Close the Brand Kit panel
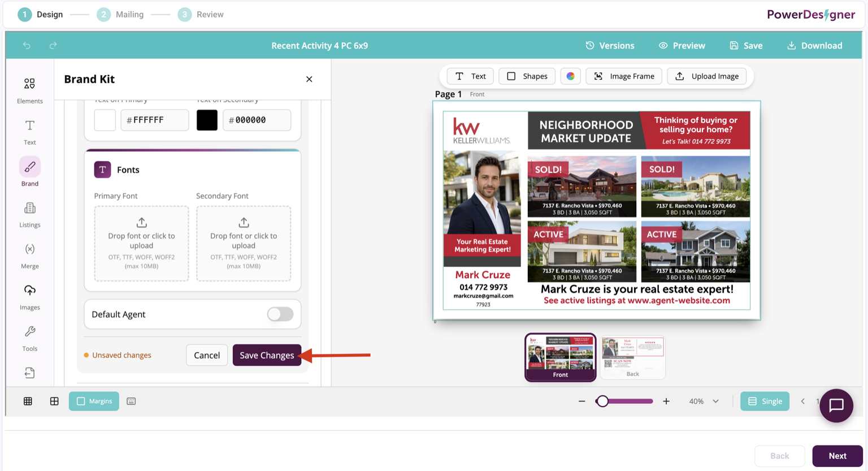 click(309, 79)
